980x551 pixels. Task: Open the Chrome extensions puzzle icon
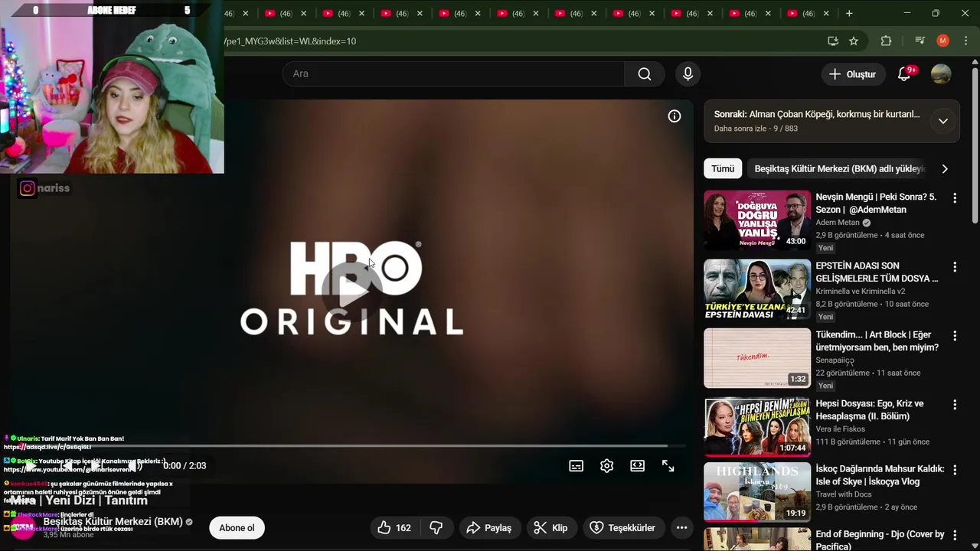point(886,41)
